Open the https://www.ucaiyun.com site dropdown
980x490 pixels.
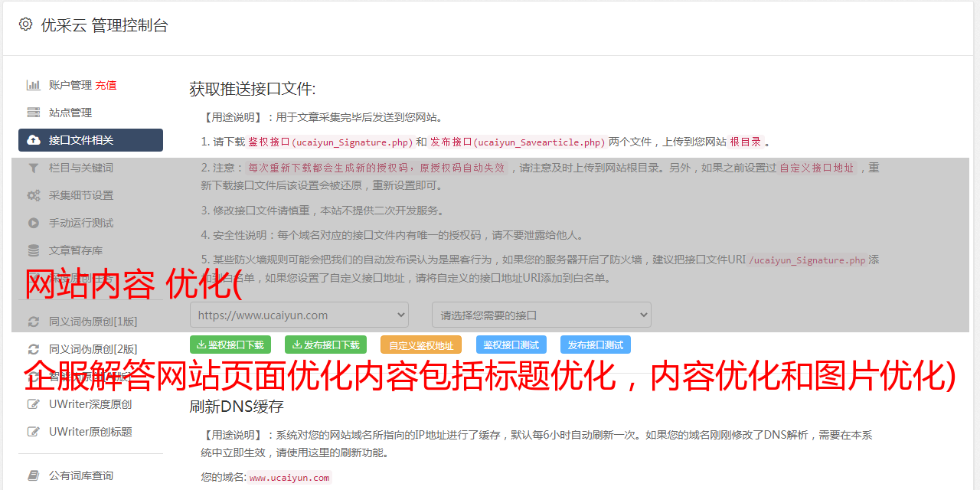[299, 315]
